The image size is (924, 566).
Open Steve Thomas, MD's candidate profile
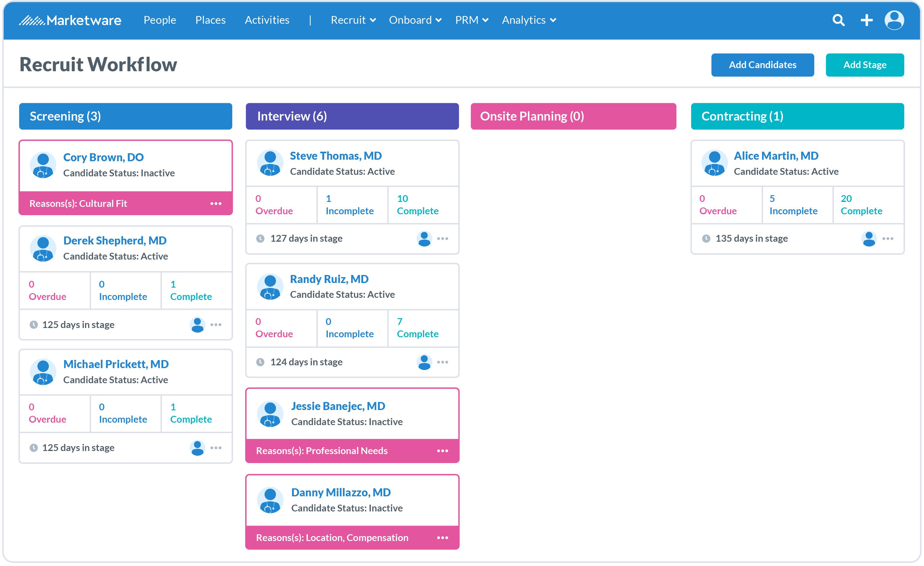coord(336,155)
